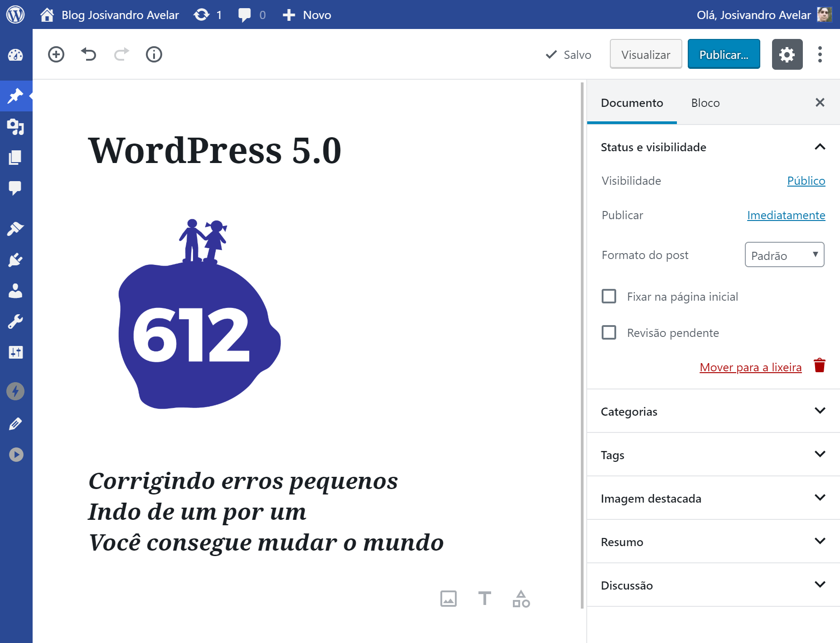Insert shapes block quick icon
The height and width of the screenshot is (643, 840).
[521, 599]
